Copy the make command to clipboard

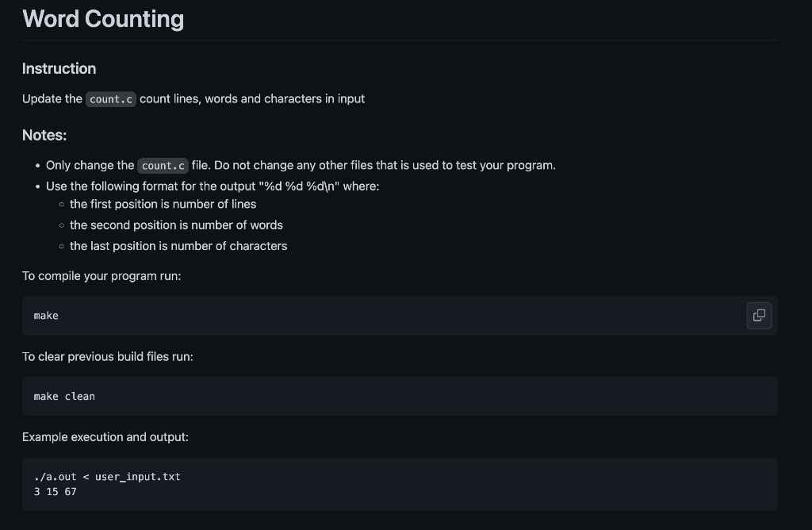759,316
